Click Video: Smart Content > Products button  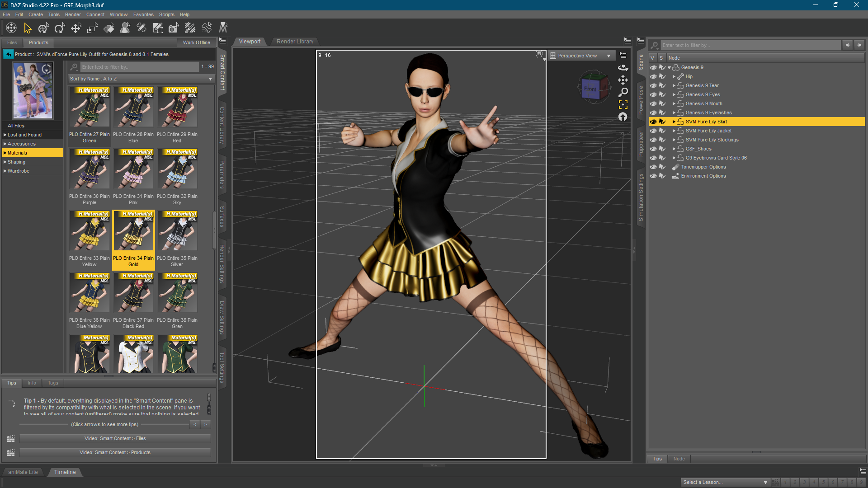coord(115,452)
